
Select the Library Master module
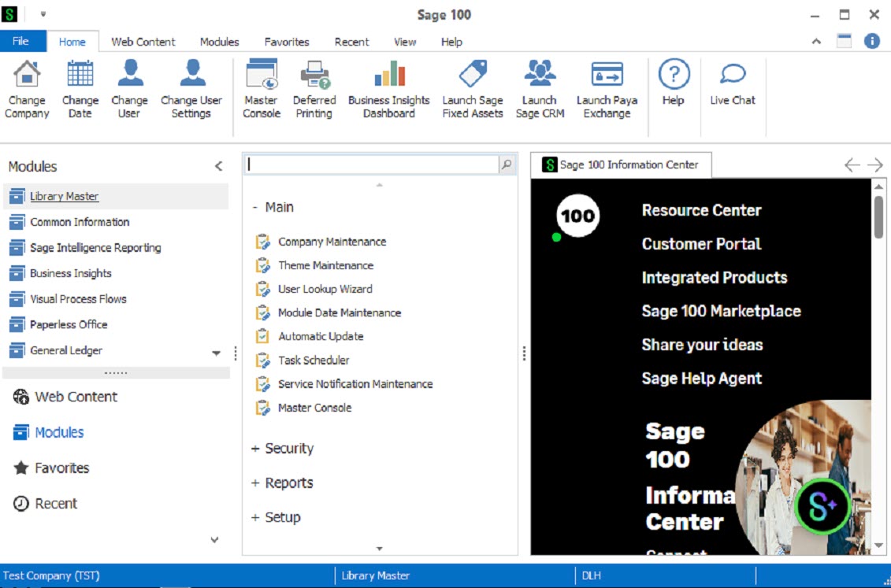(x=116, y=196)
